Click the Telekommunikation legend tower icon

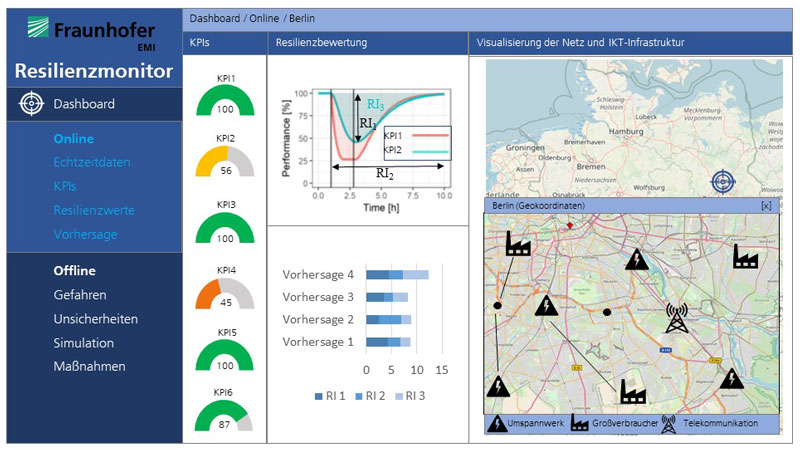pos(669,423)
